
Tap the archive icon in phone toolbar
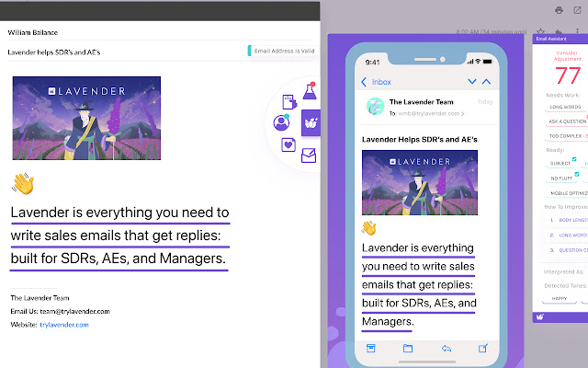(x=371, y=348)
